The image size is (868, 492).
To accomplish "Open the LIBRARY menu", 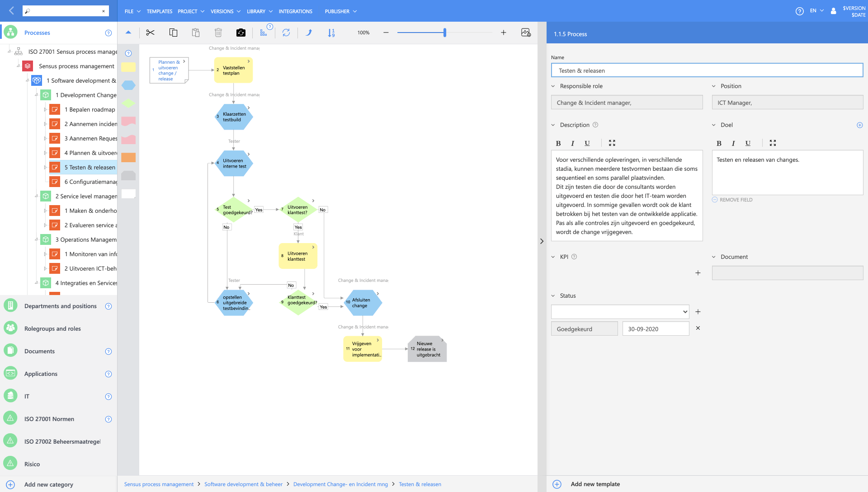I will pos(259,11).
